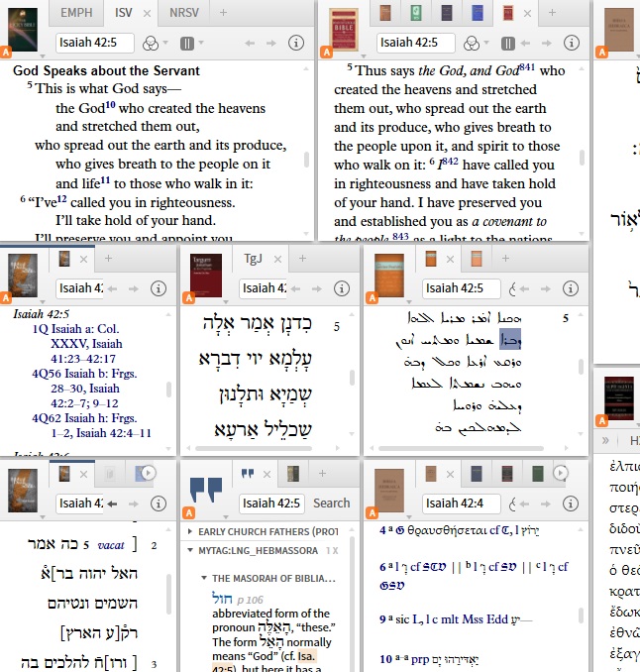The height and width of the screenshot is (672, 640).
Task: Click red Bible cover thumbnail in top-right pane
Action: [x=344, y=30]
